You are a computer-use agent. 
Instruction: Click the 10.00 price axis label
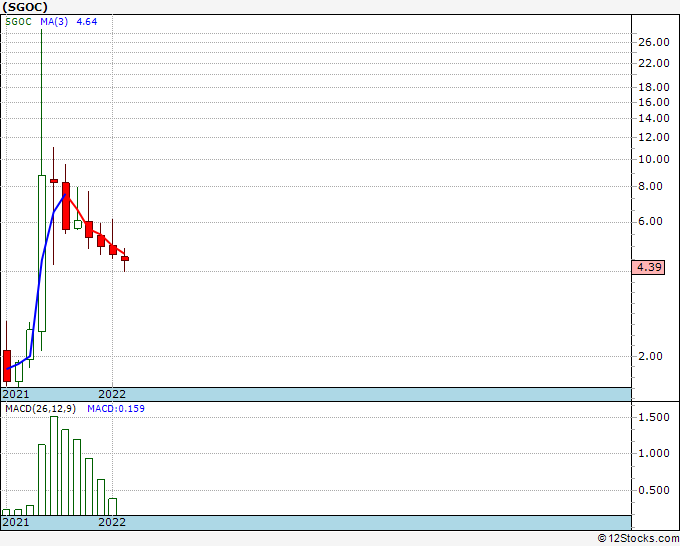click(654, 159)
